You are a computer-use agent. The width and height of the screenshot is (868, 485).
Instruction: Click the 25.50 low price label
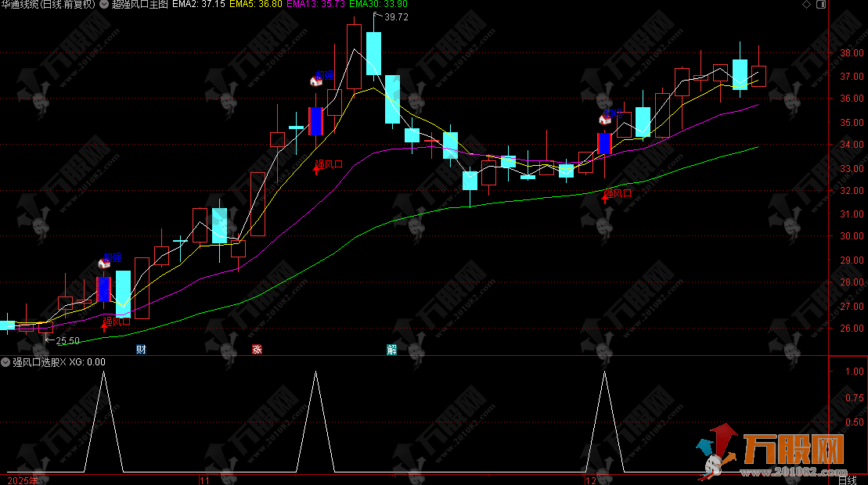pos(67,340)
